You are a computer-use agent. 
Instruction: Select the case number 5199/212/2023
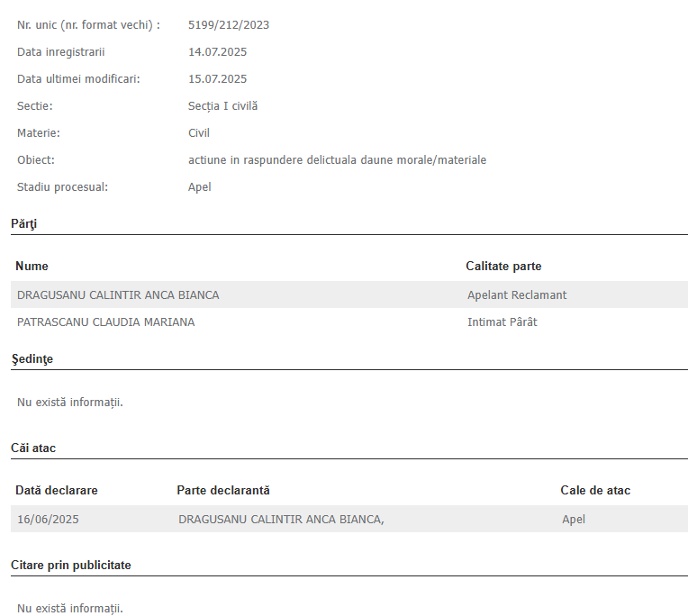[x=229, y=25]
